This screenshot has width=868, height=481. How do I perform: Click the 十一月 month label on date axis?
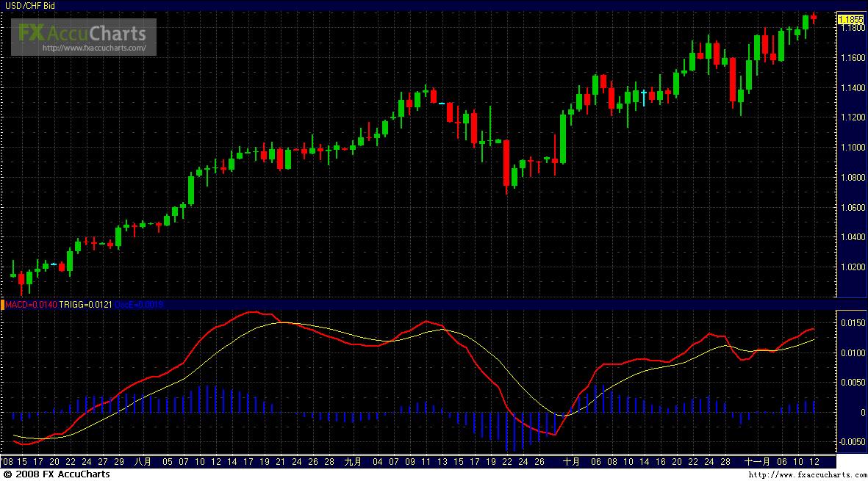pos(757,462)
